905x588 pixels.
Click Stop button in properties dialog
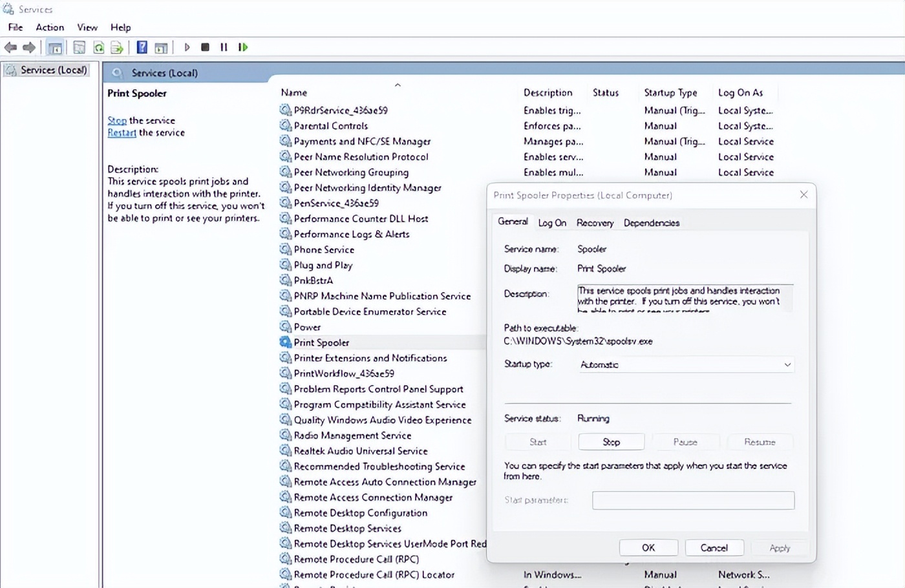coord(612,442)
